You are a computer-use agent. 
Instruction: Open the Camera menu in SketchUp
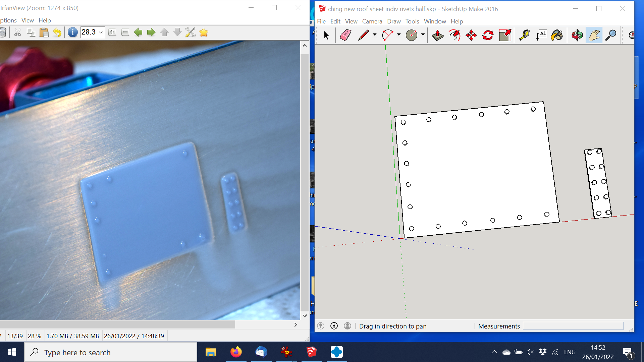[x=372, y=21]
